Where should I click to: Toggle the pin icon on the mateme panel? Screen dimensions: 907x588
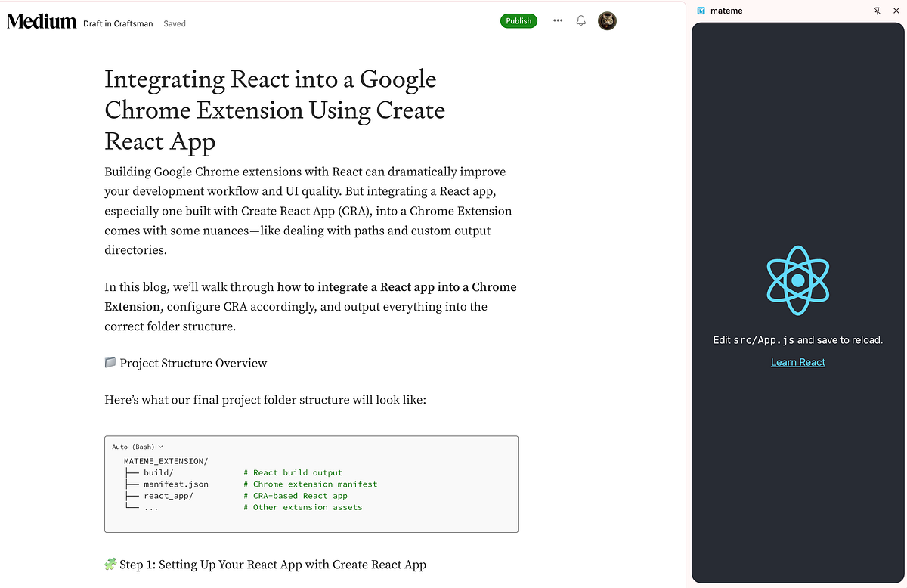[x=877, y=11]
